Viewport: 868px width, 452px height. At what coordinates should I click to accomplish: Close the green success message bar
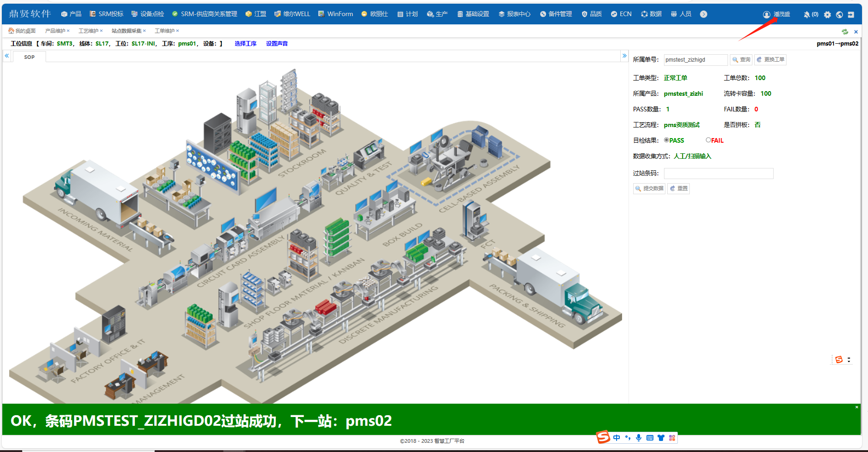(x=856, y=407)
